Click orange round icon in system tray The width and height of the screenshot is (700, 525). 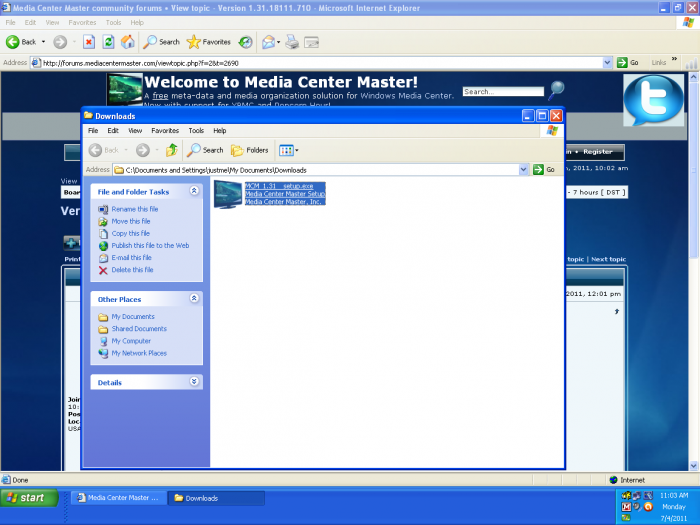(648, 507)
